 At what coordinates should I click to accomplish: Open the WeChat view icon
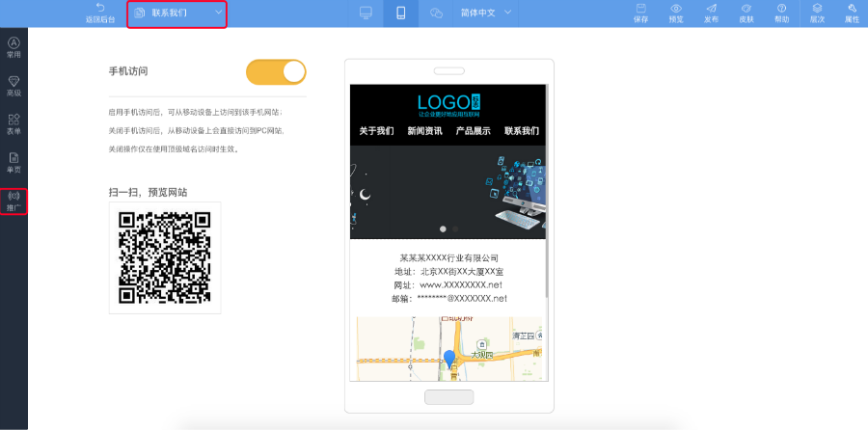[436, 13]
